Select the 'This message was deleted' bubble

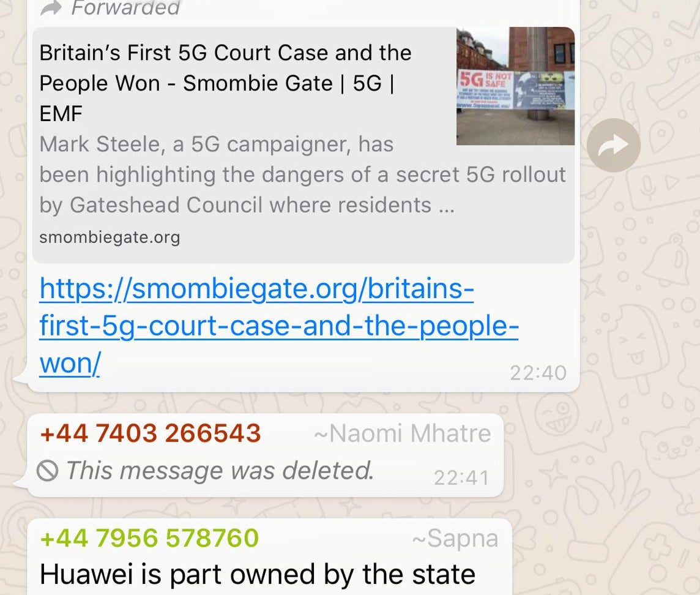click(x=266, y=455)
